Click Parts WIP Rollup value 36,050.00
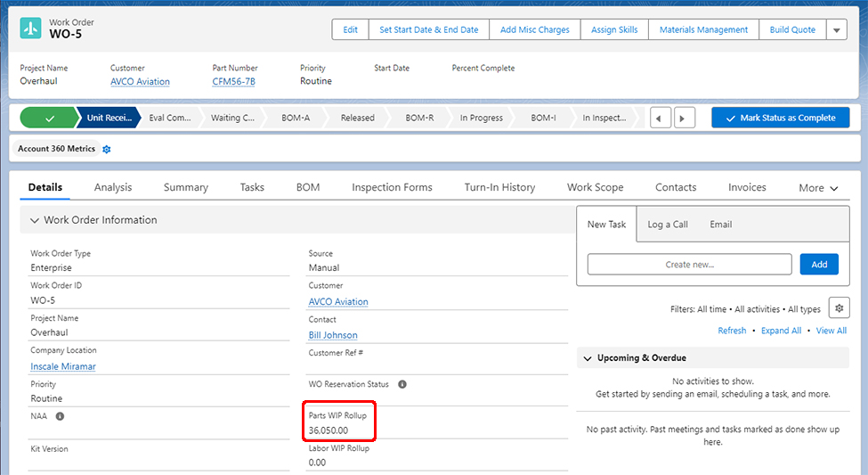The width and height of the screenshot is (868, 475). [x=329, y=430]
